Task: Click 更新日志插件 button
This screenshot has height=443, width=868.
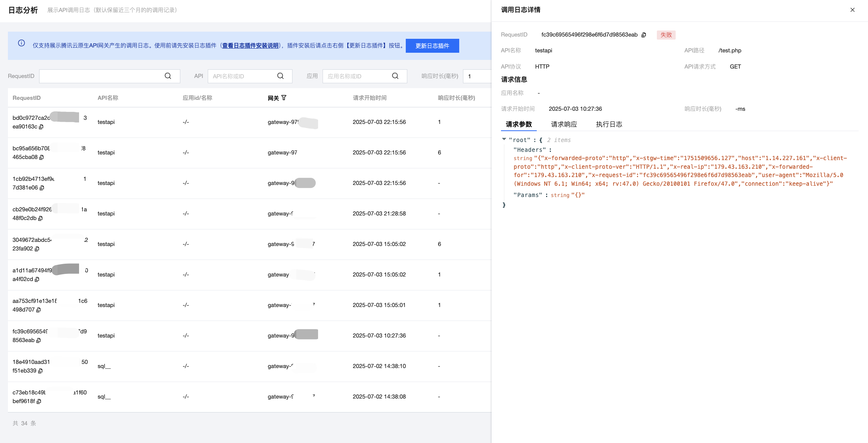Action: point(432,46)
